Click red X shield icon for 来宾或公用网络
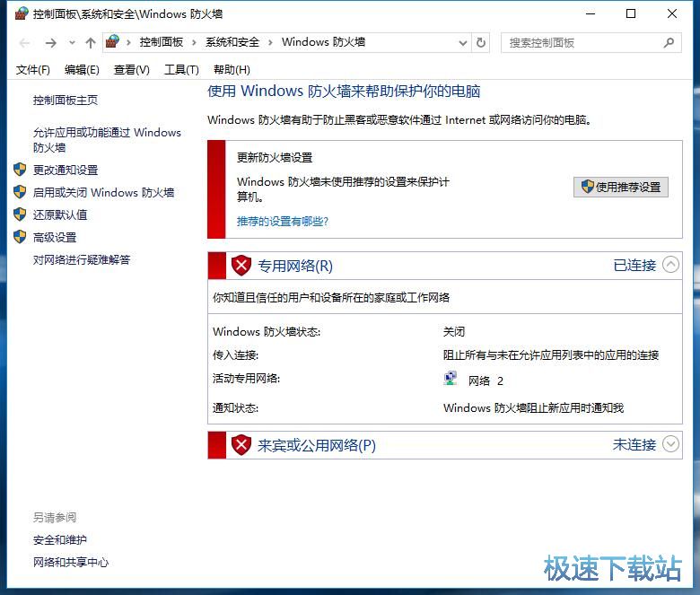 (241, 445)
